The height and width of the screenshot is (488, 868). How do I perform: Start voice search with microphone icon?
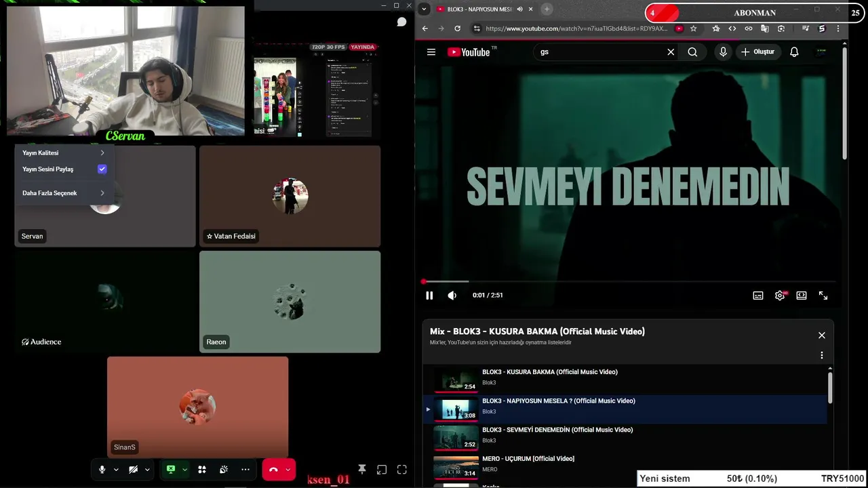pyautogui.click(x=723, y=52)
